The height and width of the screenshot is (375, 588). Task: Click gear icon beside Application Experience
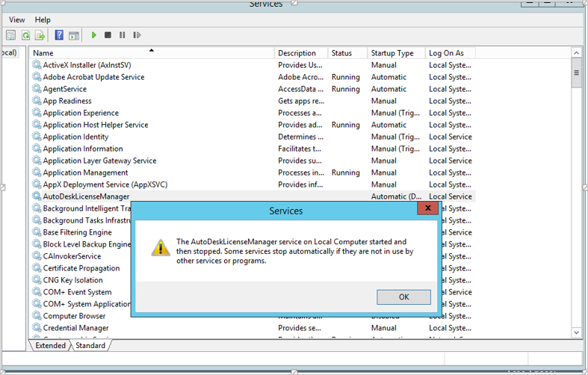pos(37,113)
